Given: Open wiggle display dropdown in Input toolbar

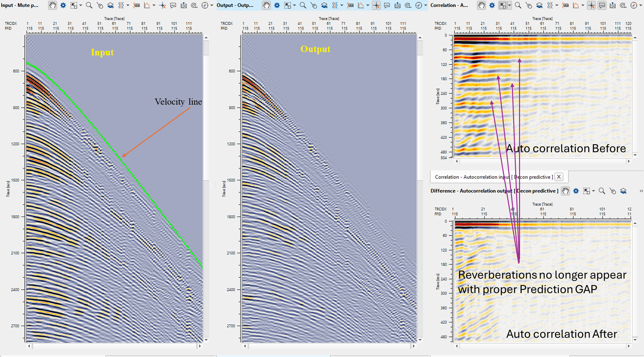Looking at the screenshot, I should pyautogui.click(x=128, y=5).
